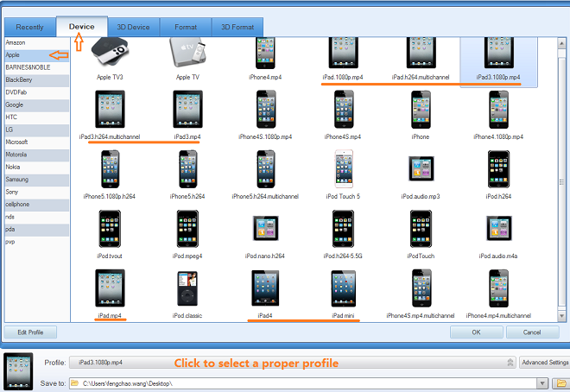Pick iPhone5.h264.multichannel profile
Viewport: 570px width, 392px height.
pyautogui.click(x=266, y=169)
